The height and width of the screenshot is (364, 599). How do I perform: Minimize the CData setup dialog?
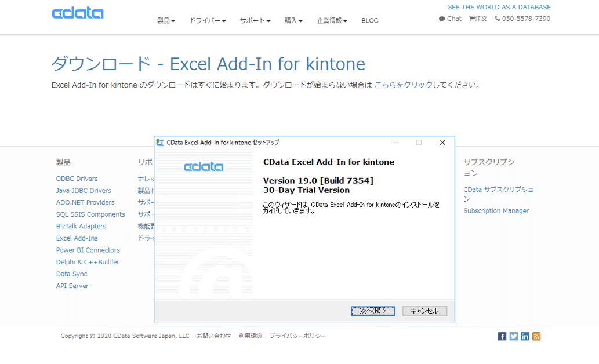pos(395,143)
